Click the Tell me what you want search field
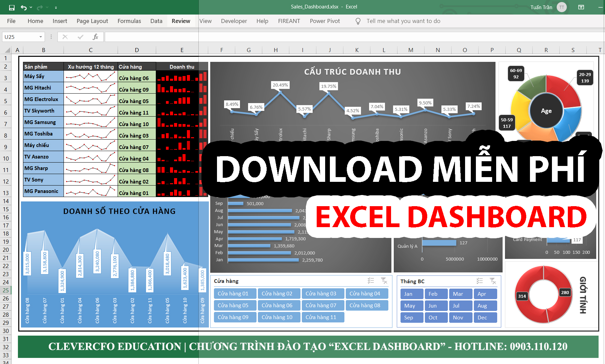Viewport: 605px width, 364px height. 403,21
